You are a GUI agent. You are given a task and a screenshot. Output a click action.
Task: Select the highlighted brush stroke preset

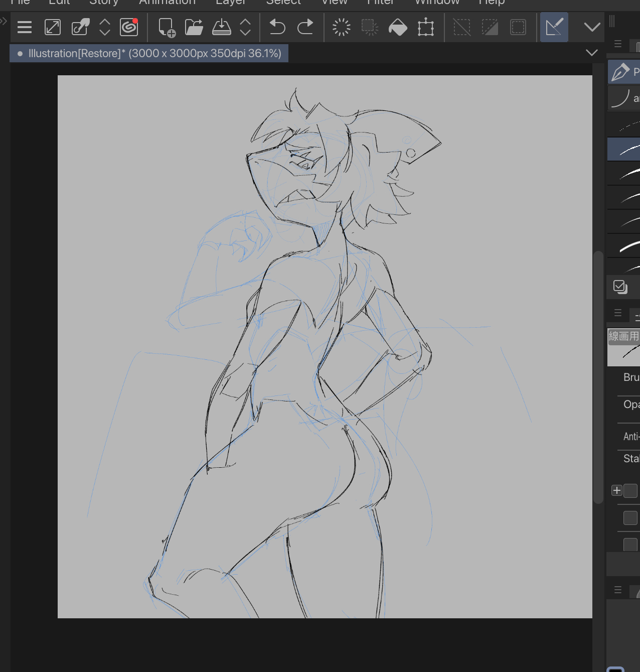(x=624, y=150)
